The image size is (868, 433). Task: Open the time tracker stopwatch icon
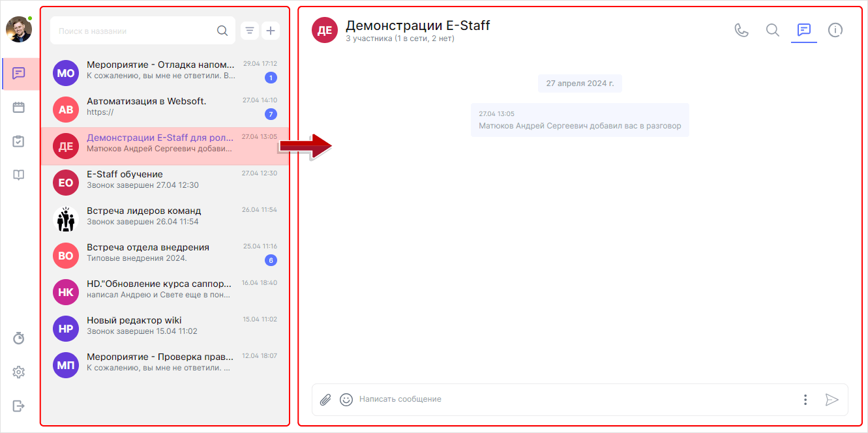[x=19, y=338]
